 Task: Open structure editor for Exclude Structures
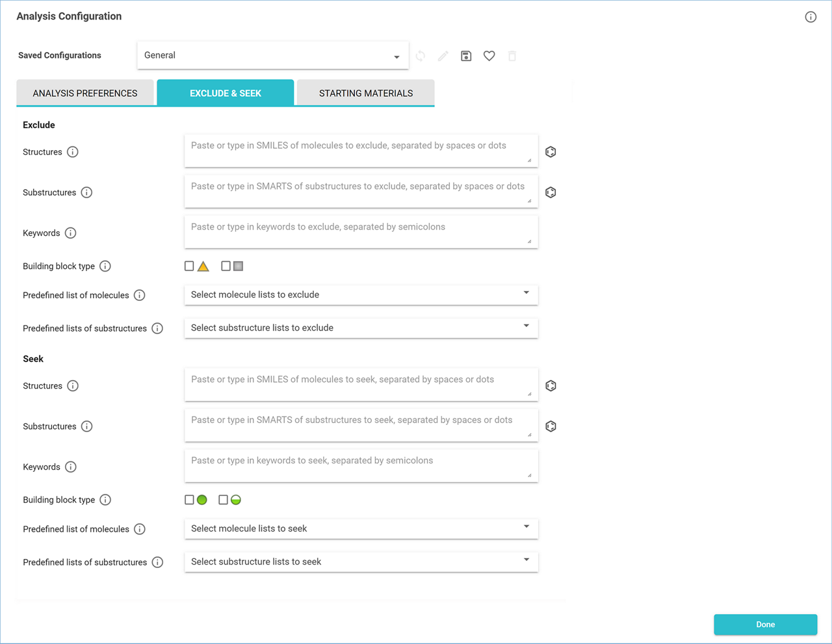tap(551, 152)
